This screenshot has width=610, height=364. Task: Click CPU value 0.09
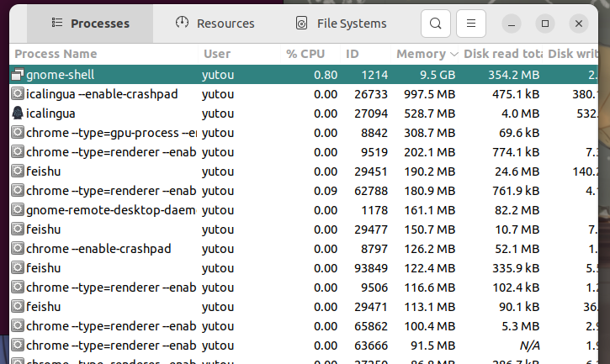coord(326,191)
